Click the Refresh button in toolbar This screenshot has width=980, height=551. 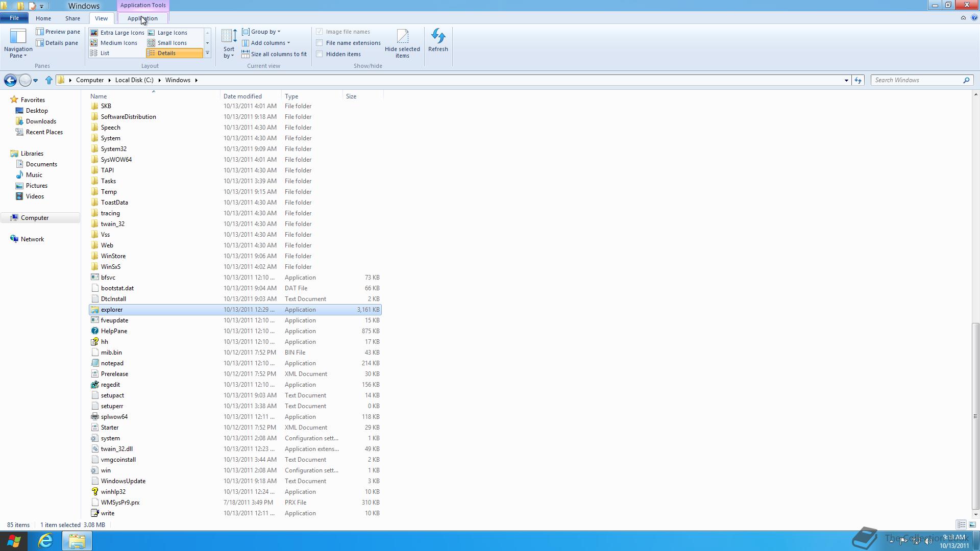pos(437,42)
